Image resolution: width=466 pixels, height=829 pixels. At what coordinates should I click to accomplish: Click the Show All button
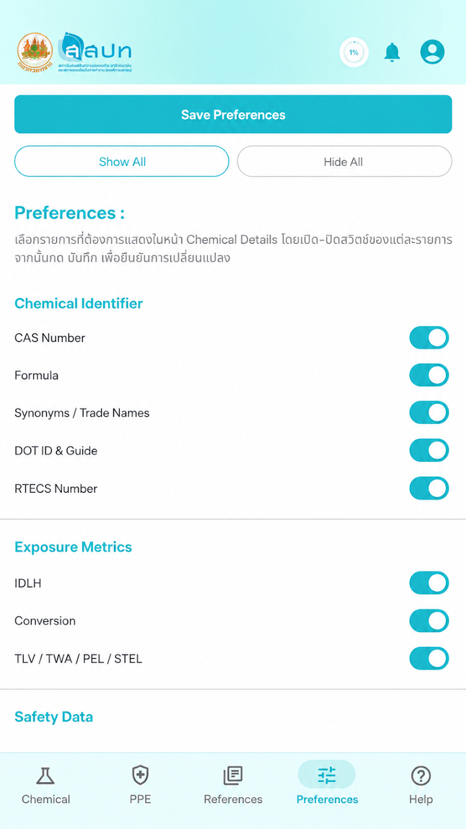(122, 161)
